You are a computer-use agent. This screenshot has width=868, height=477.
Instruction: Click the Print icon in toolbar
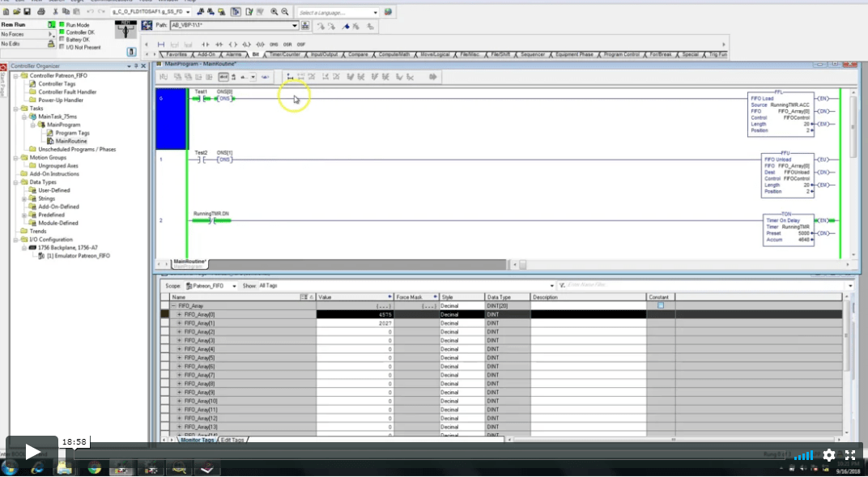(x=41, y=11)
